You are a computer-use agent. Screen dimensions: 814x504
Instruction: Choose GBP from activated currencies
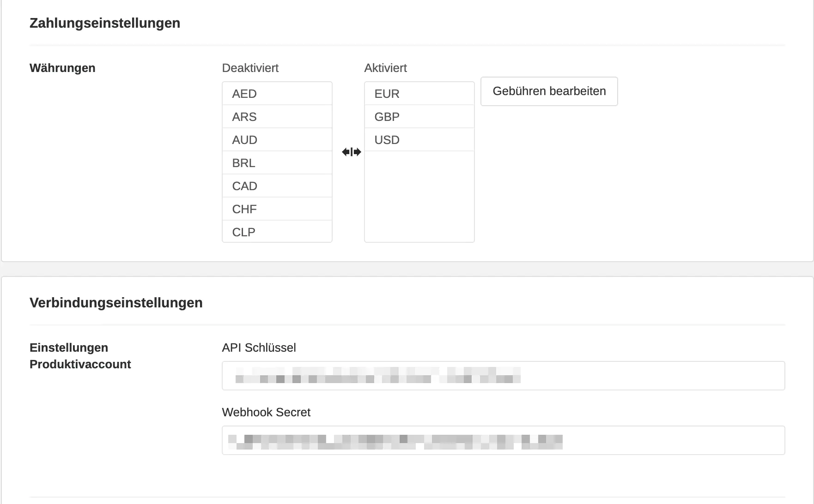pyautogui.click(x=419, y=117)
